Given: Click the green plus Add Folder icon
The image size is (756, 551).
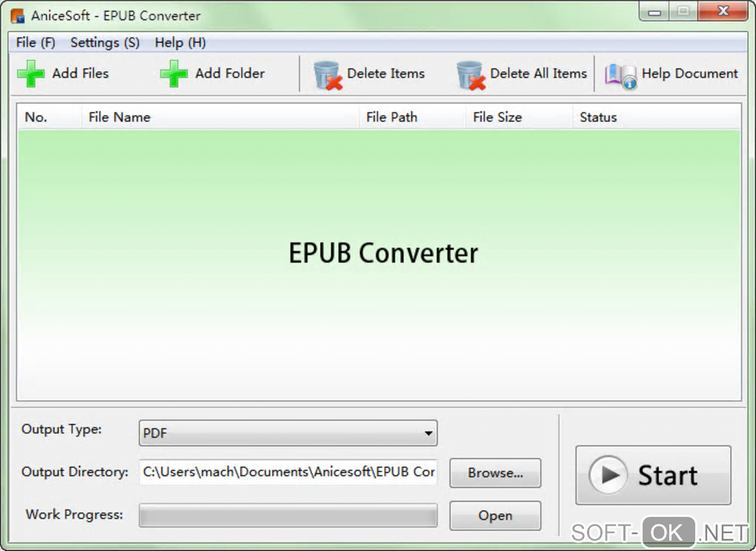Looking at the screenshot, I should [x=174, y=74].
